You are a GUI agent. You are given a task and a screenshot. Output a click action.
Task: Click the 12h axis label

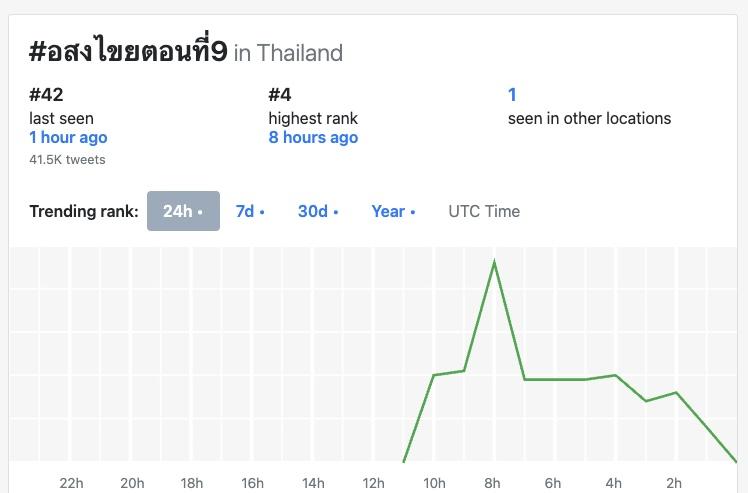click(x=373, y=483)
